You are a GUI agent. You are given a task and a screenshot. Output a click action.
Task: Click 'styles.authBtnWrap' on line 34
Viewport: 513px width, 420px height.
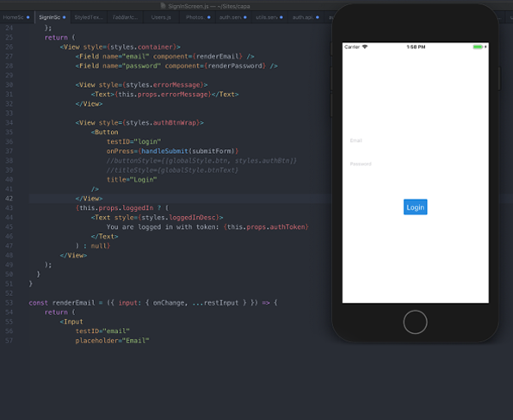tap(161, 123)
